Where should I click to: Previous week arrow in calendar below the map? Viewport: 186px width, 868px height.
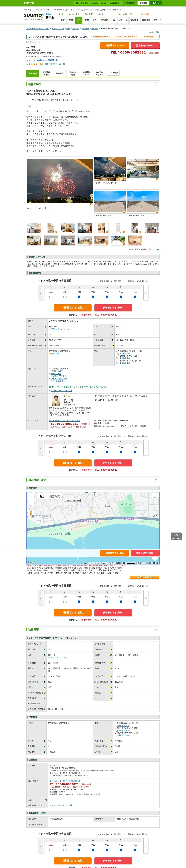[x=40, y=598]
